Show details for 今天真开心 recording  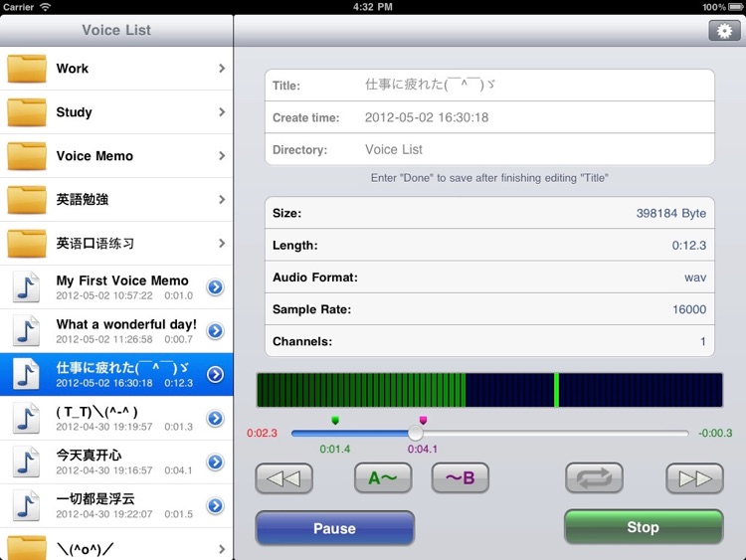pyautogui.click(x=216, y=462)
